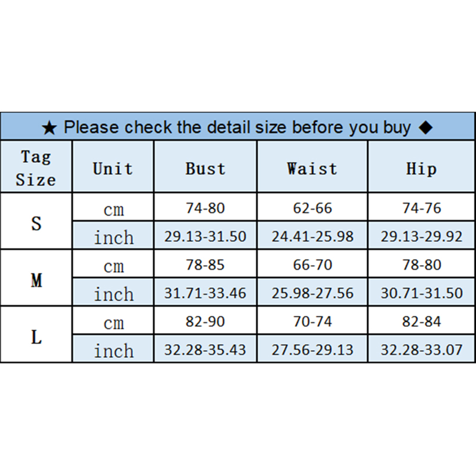
Task: Click the Bust column header
Action: [205, 169]
